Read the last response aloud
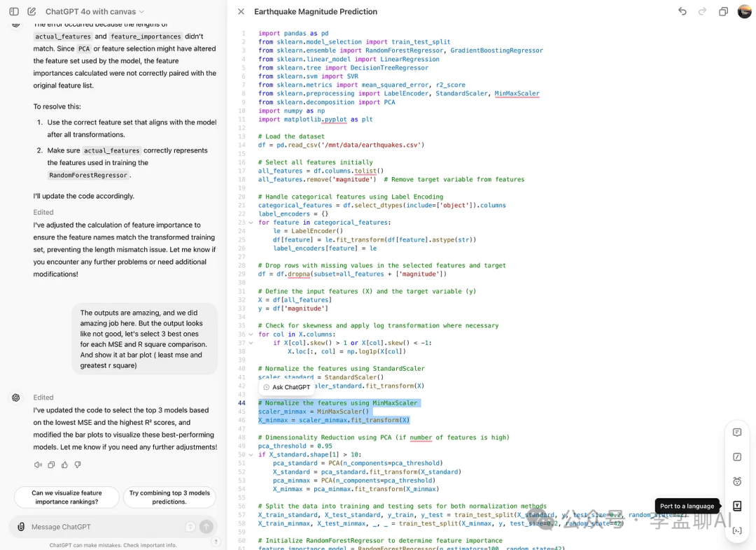This screenshot has height=550, width=756. click(x=38, y=465)
